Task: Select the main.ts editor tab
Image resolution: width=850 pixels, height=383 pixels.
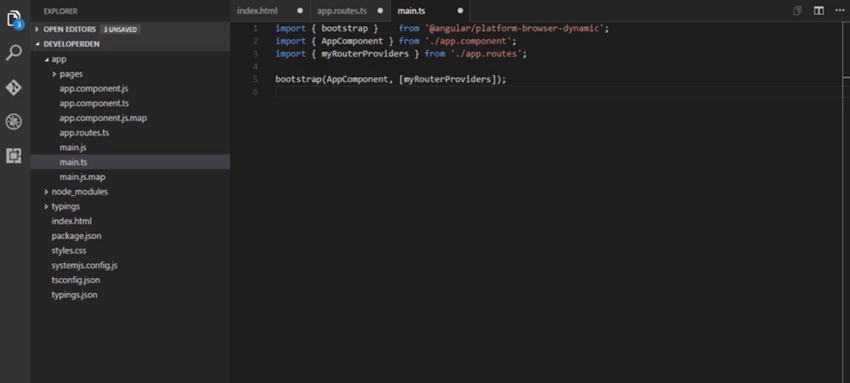Action: [x=411, y=11]
